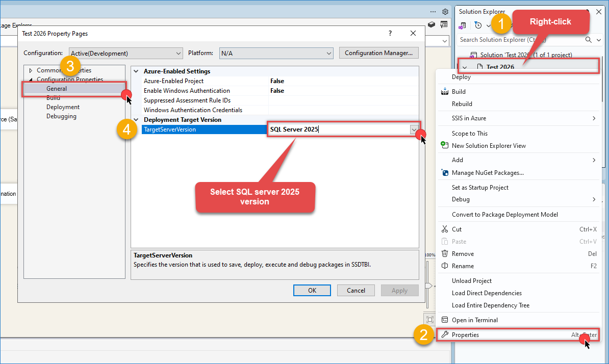The height and width of the screenshot is (364, 609).
Task: Click the Manage NuGet Packages icon
Action: (444, 173)
